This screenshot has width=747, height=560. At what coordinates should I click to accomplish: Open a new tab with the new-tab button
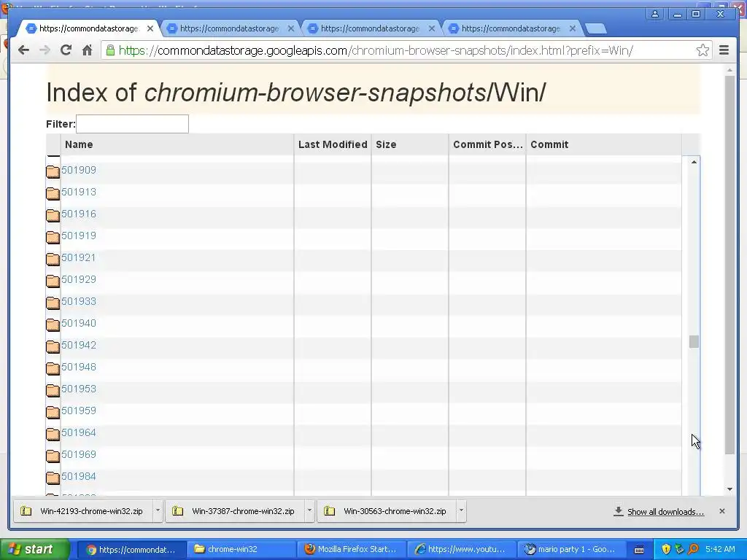595,28
